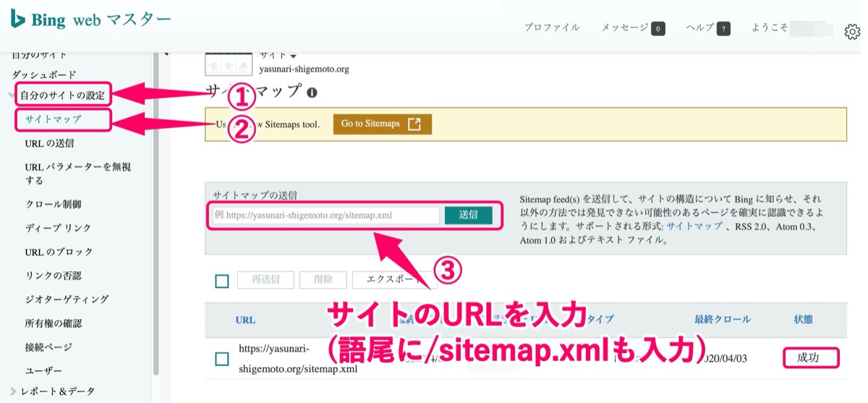Screen dimensions: 868x403
Task: Sort by URL column header
Action: [245, 320]
